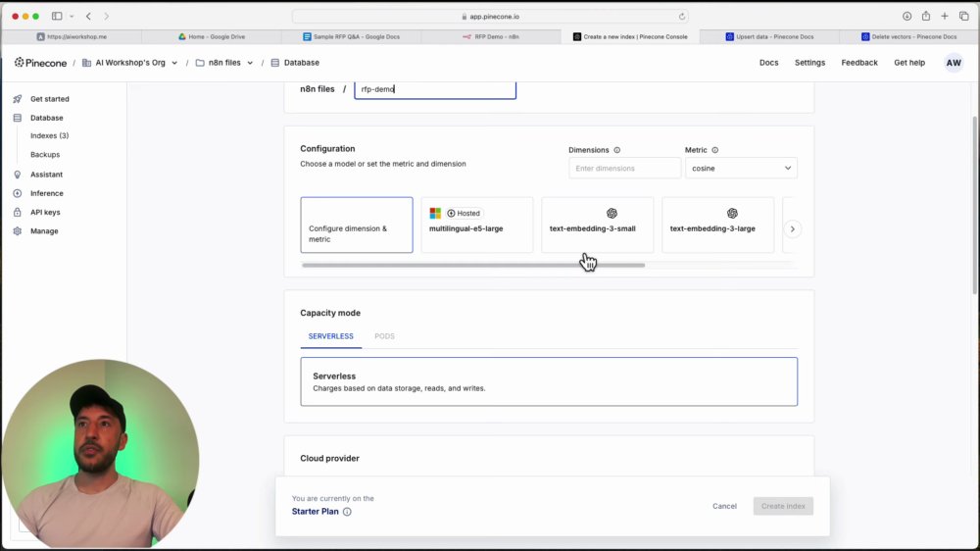
Task: Switch to RFP Demo n8n tab
Action: (491, 37)
